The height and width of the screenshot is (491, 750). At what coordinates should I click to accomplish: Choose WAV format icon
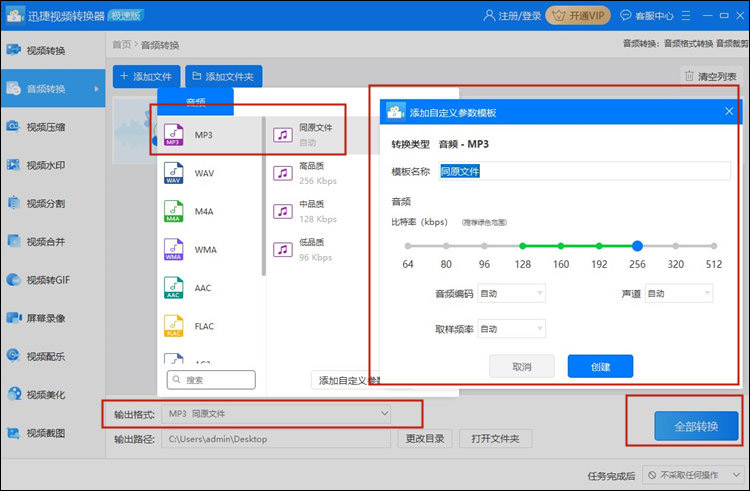click(x=173, y=173)
